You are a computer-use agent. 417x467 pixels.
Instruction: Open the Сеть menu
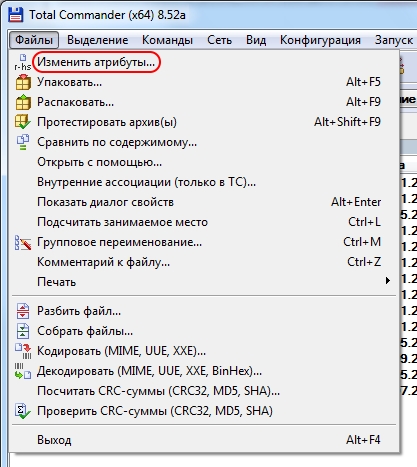[x=219, y=40]
